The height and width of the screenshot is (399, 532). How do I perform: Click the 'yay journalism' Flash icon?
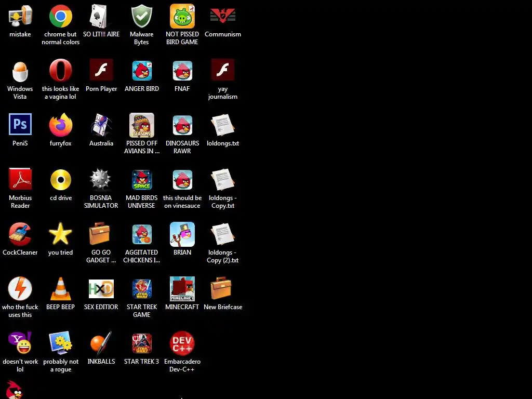(222, 70)
